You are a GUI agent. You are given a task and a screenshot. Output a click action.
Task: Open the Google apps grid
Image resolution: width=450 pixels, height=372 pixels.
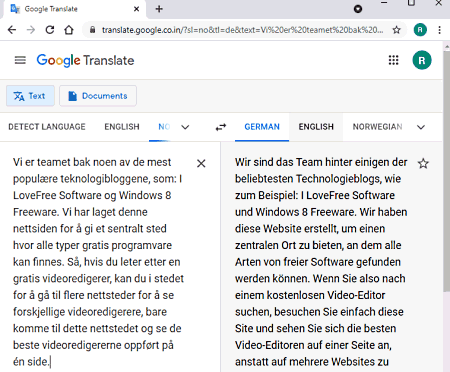pos(394,60)
